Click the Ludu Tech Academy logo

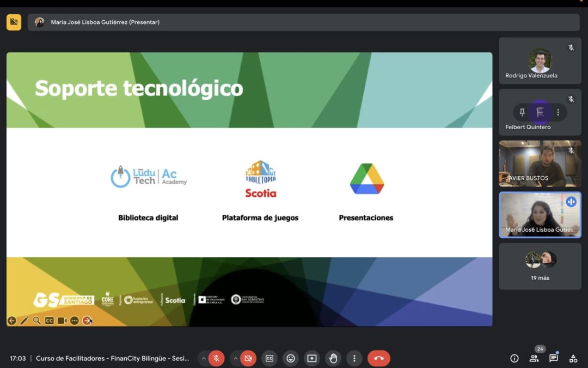pos(149,177)
